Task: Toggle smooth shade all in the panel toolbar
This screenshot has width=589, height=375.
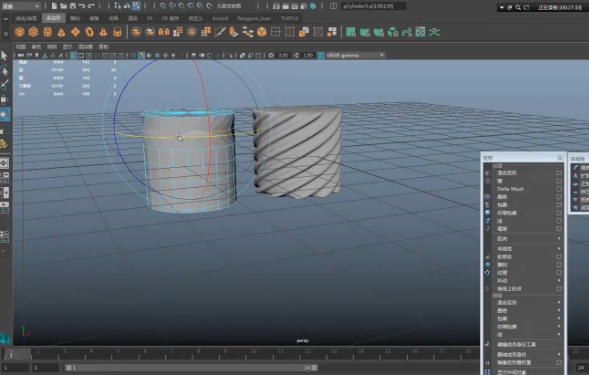Action: pos(141,55)
